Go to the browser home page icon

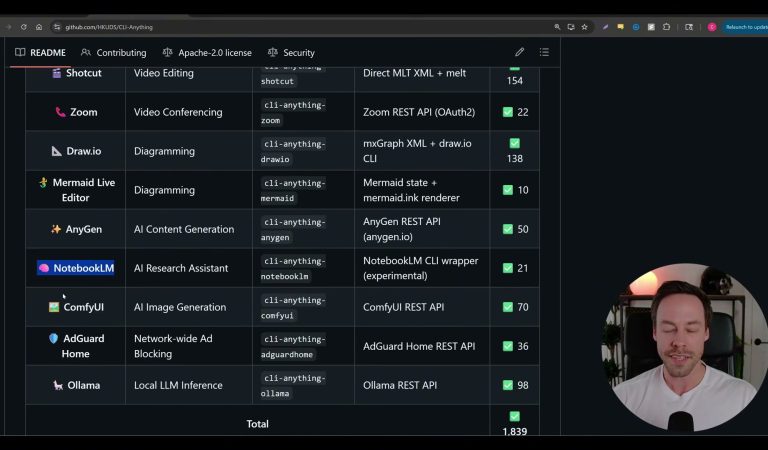(39, 27)
